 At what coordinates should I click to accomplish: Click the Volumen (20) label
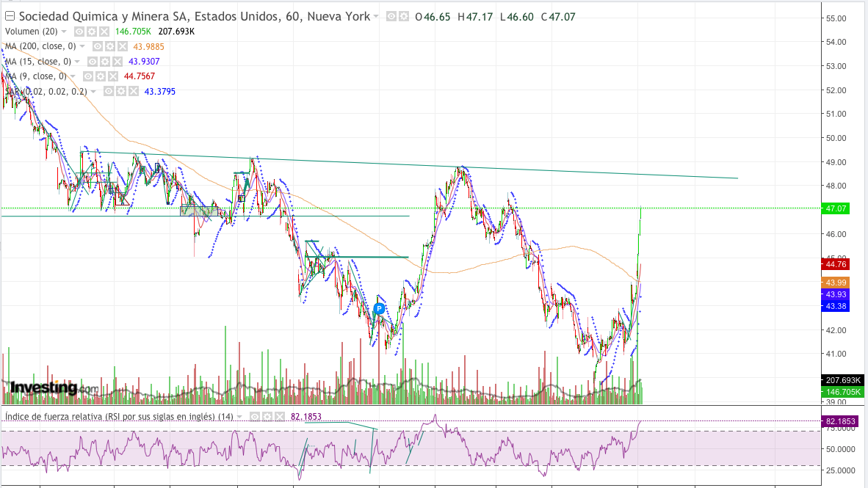click(x=31, y=32)
